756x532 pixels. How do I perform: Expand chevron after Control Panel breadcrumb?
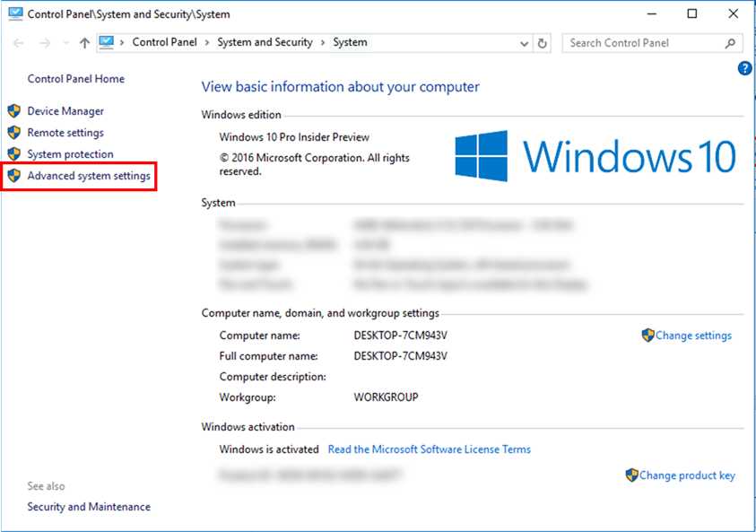[x=207, y=43]
